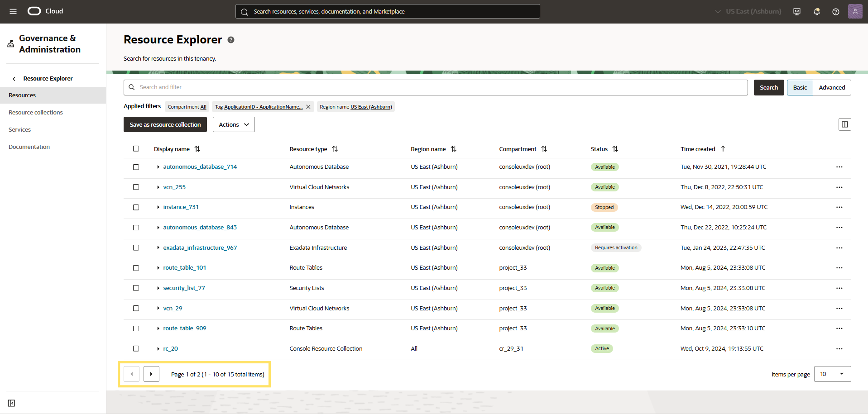Open the navigation hamburger menu
The image size is (868, 414).
[x=13, y=11]
